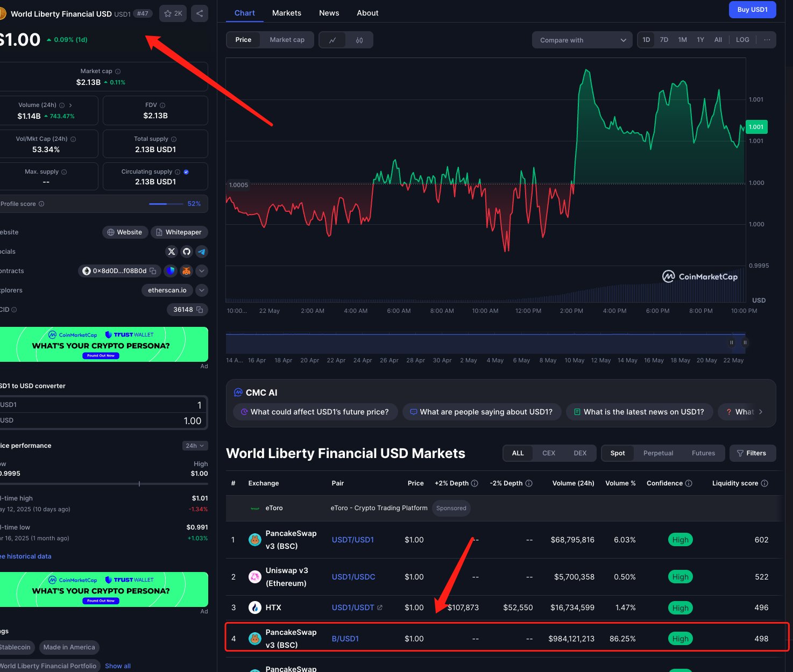The width and height of the screenshot is (793, 672).
Task: Open the GitHub social link icon
Action: (187, 252)
